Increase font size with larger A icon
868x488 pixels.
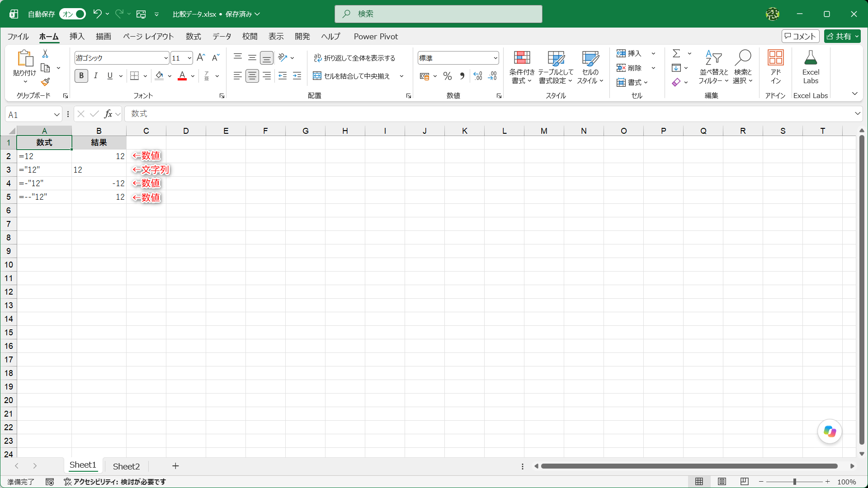click(x=201, y=58)
